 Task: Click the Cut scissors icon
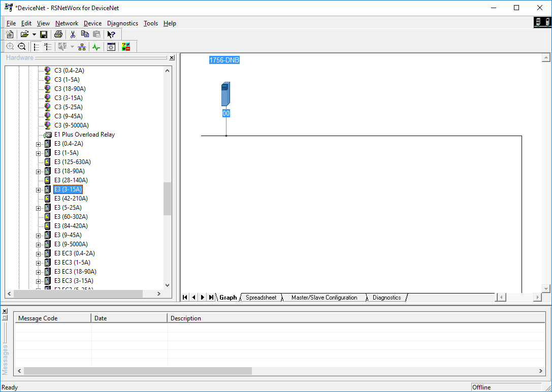[73, 34]
